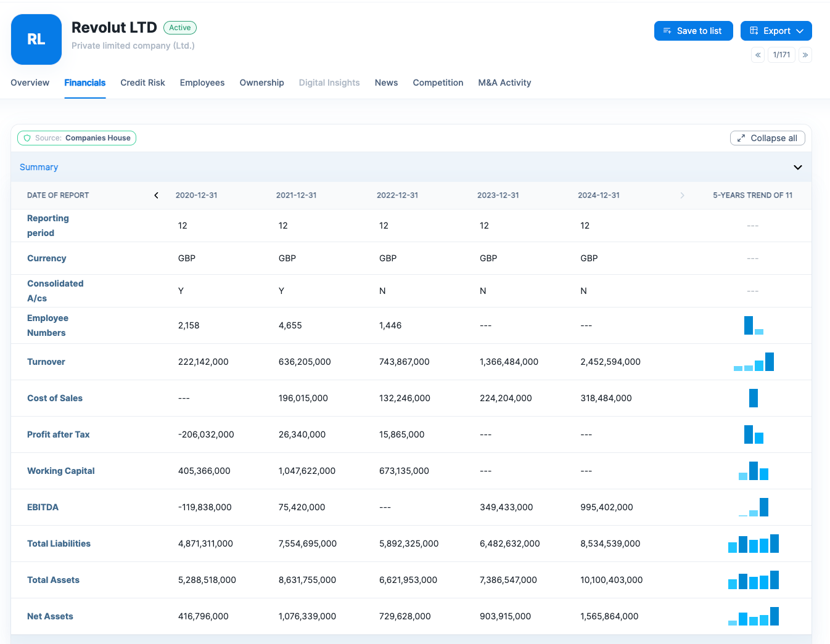Open the Competition tab
Screen dimensions: 830x644
coord(438,83)
